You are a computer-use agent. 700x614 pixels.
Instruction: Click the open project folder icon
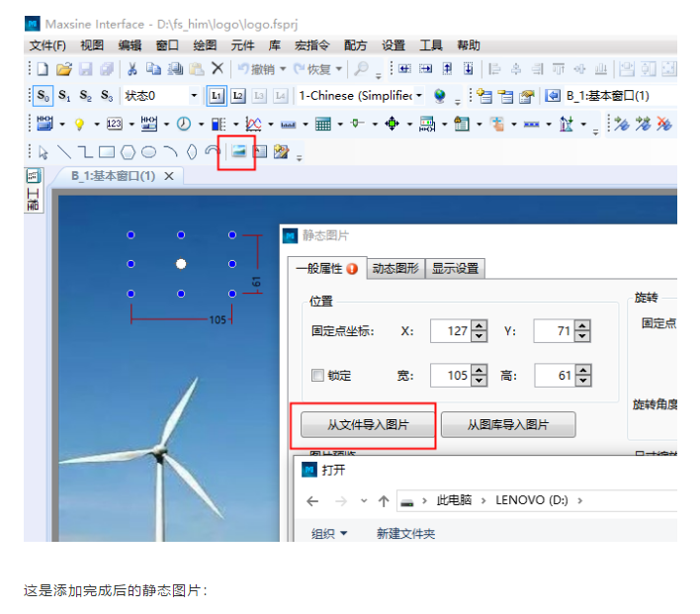click(x=63, y=69)
